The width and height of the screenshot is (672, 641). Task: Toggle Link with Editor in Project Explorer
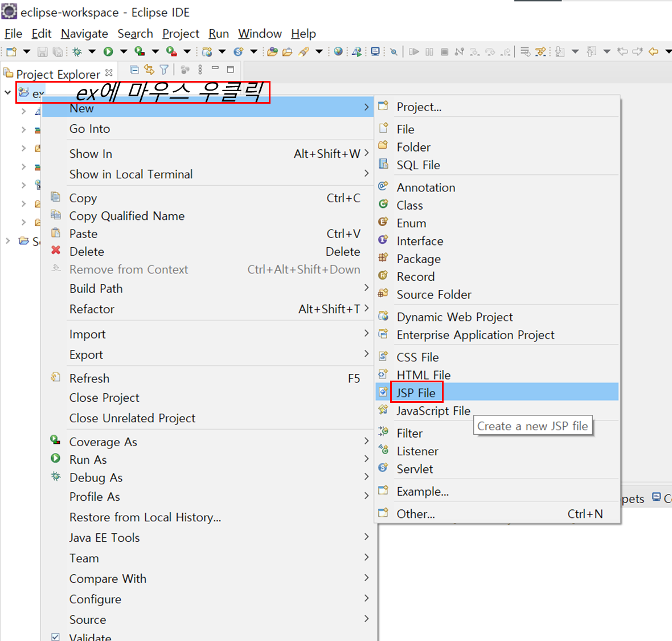[x=149, y=70]
